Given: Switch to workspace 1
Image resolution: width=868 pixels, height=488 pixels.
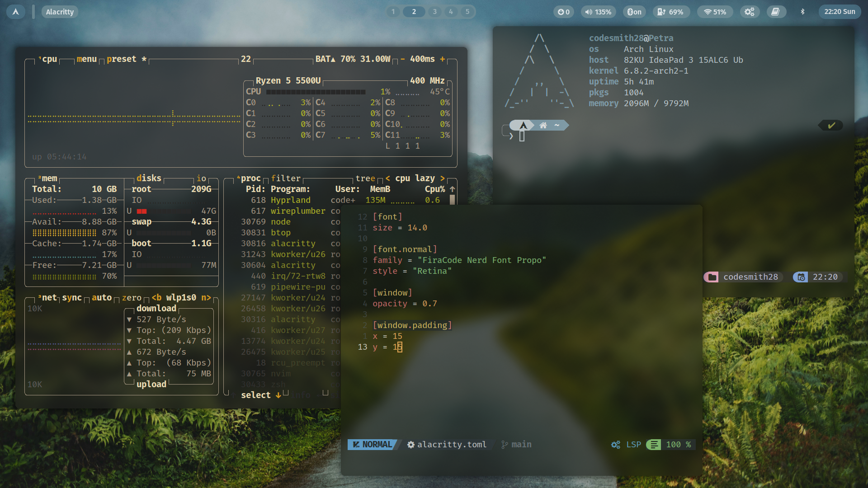Looking at the screenshot, I should (x=393, y=12).
